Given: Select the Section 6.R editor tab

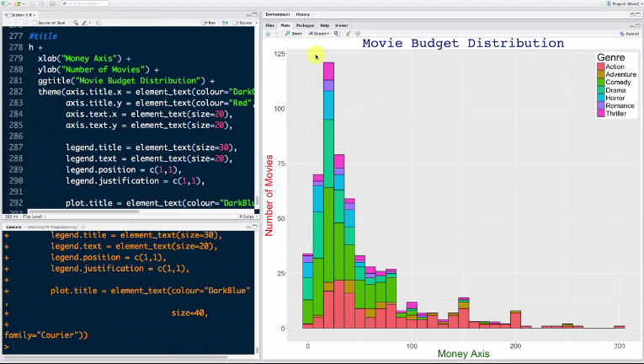Looking at the screenshot, I should point(19,15).
